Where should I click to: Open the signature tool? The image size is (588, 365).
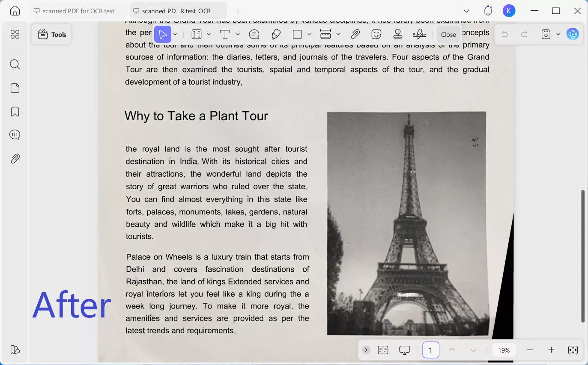419,34
